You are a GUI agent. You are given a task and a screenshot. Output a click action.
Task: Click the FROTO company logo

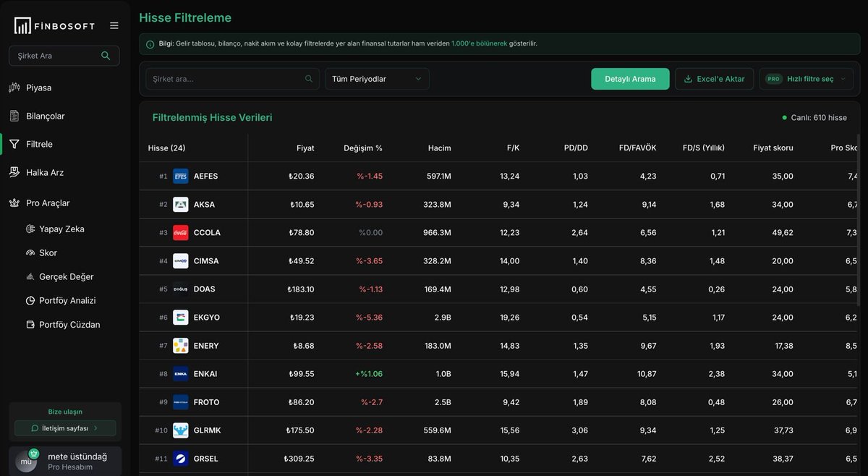(181, 402)
